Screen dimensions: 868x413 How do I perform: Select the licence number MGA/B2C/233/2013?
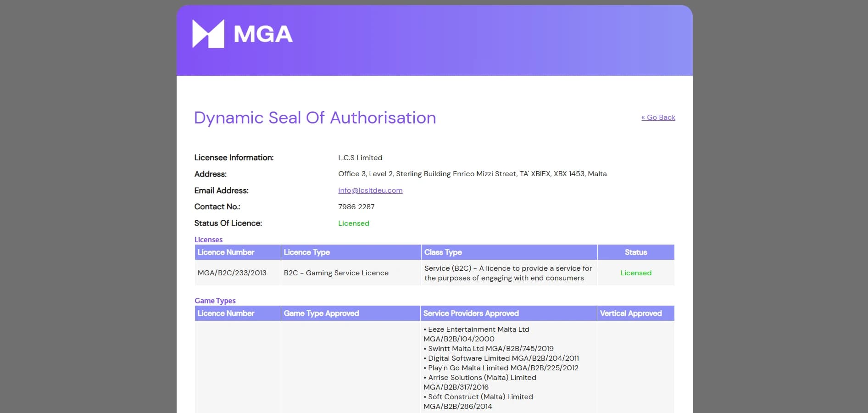point(232,273)
